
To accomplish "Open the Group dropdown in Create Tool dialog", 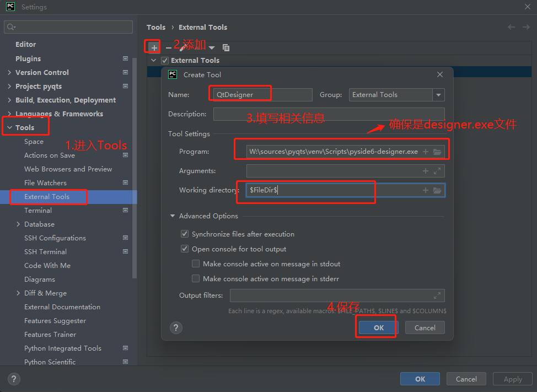I will tap(438, 95).
